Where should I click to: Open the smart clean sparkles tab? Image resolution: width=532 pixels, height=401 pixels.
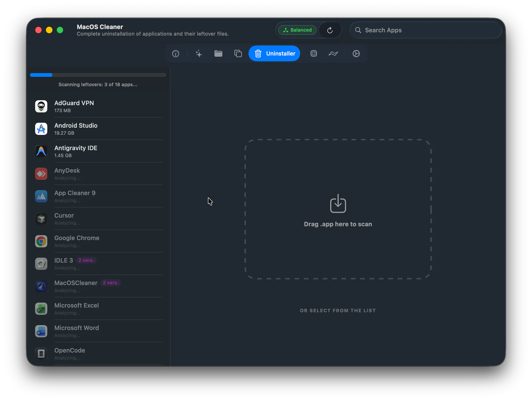click(199, 53)
